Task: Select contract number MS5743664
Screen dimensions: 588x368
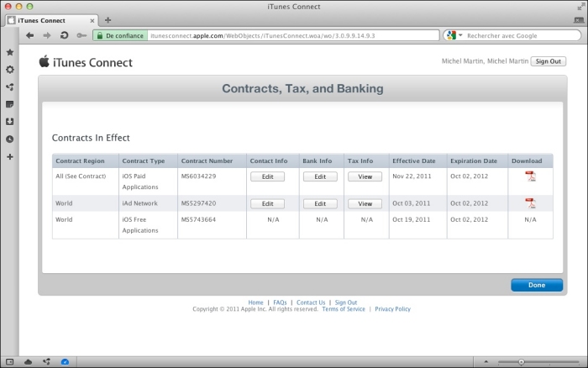Action: click(198, 219)
